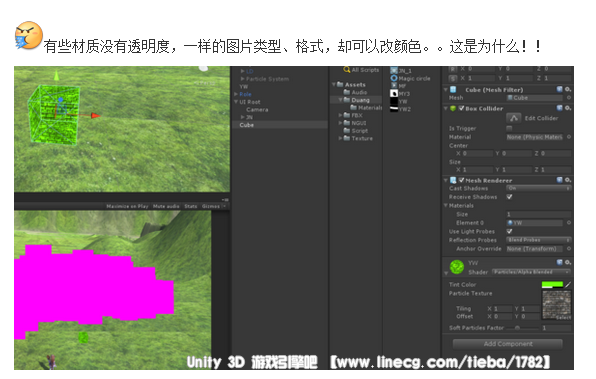Image resolution: width=596 pixels, height=379 pixels.
Task: Toggle Use Light Probes checkbox
Action: point(509,231)
